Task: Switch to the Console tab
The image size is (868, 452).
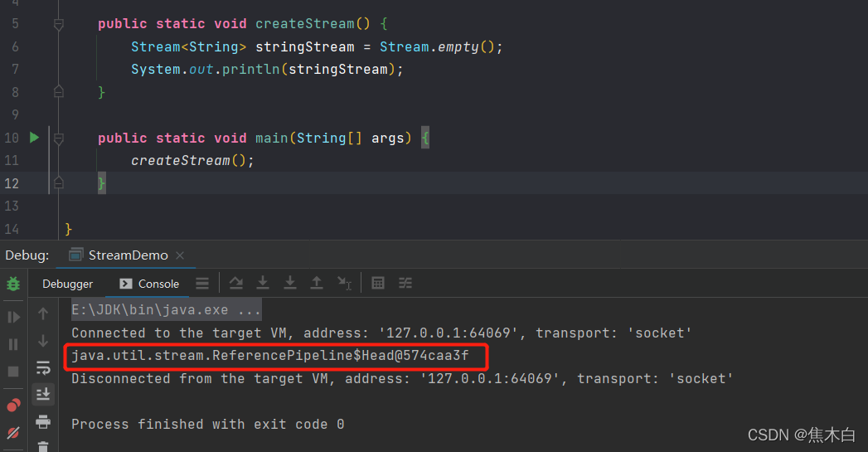Action: pos(149,284)
